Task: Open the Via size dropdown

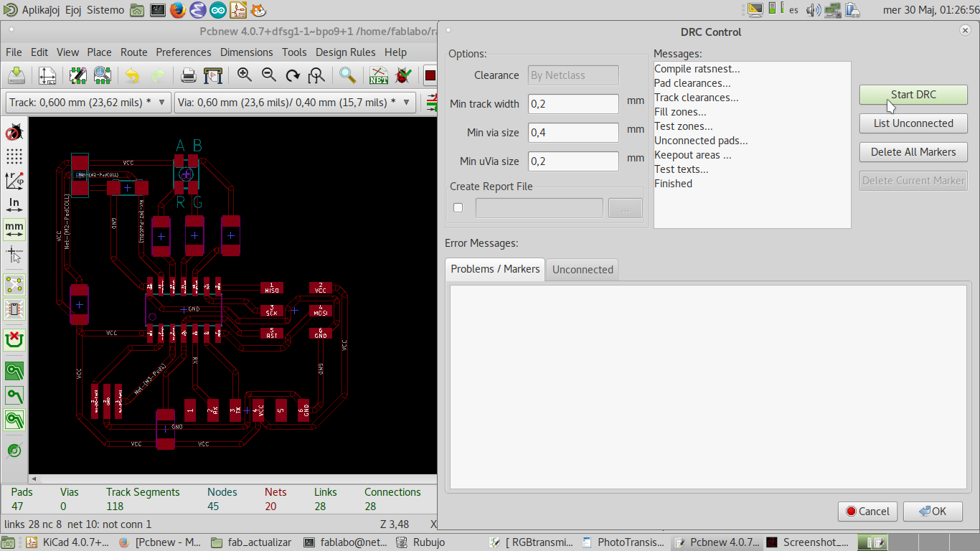Action: pyautogui.click(x=295, y=103)
